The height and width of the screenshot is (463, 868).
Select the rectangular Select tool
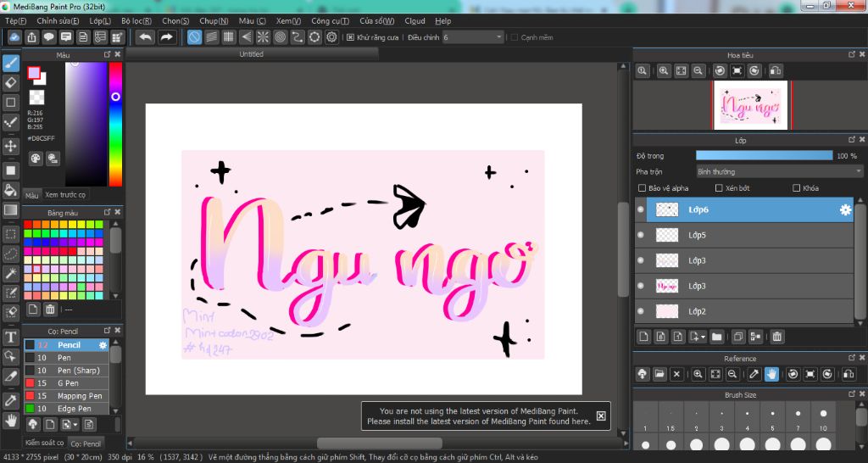10,234
